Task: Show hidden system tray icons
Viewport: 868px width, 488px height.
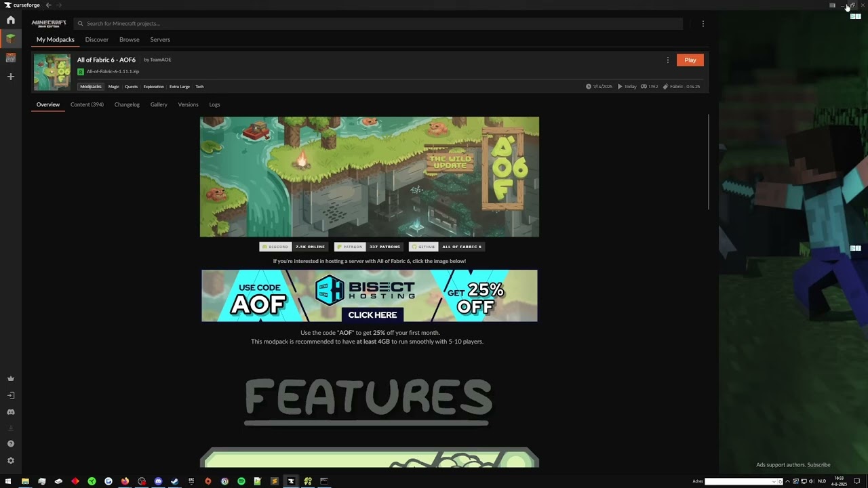Action: [x=787, y=481]
